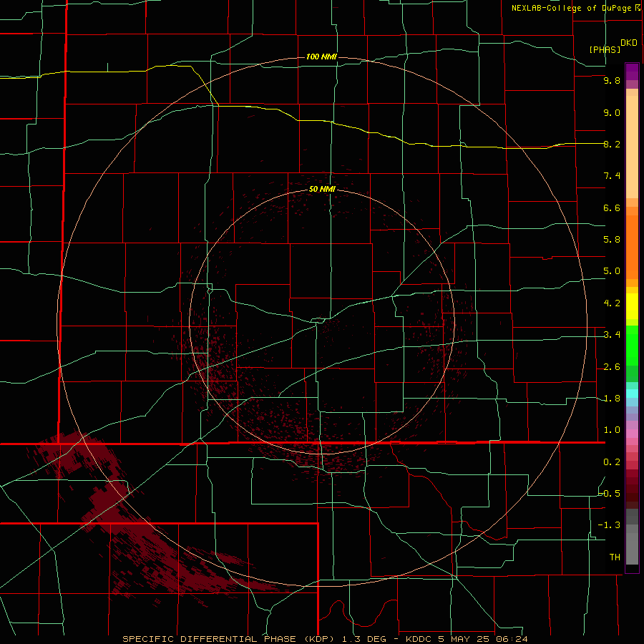Click the DKD unit label

click(629, 43)
